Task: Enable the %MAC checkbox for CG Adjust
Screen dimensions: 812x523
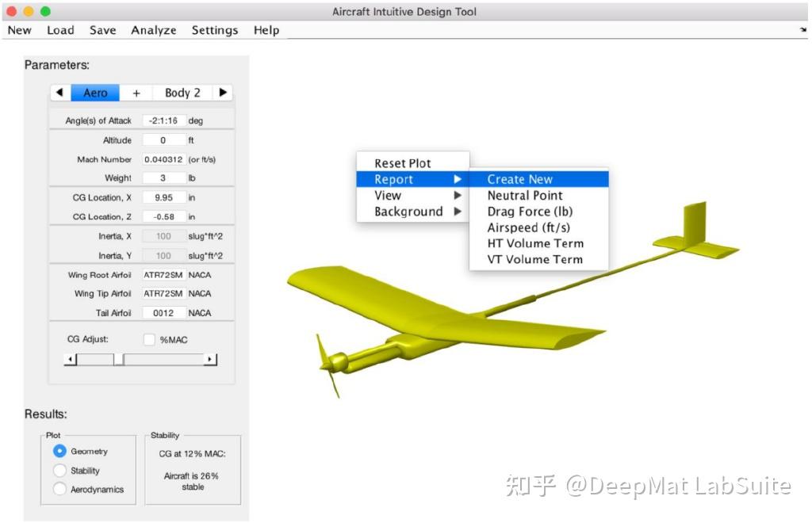Action: [x=148, y=338]
